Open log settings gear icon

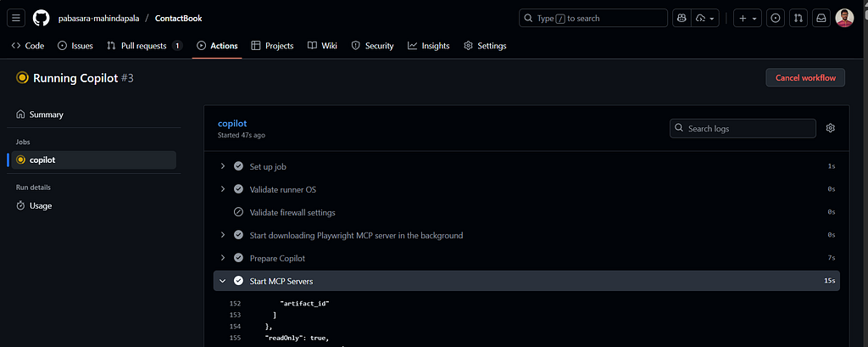click(831, 128)
